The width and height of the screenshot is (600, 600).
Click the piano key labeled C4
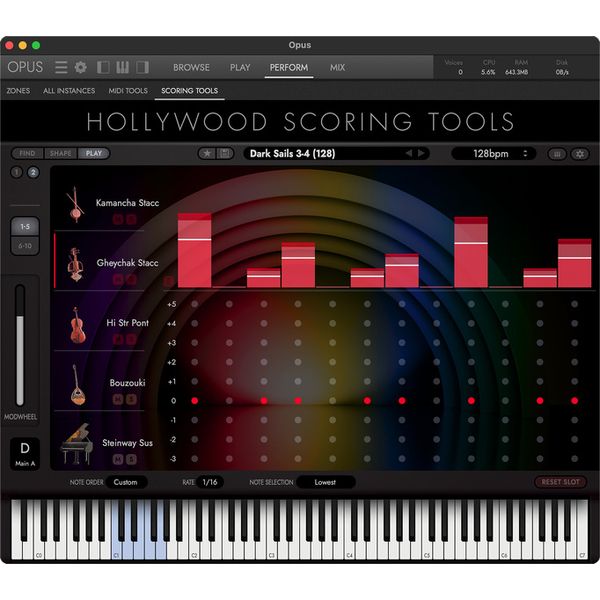tap(349, 551)
